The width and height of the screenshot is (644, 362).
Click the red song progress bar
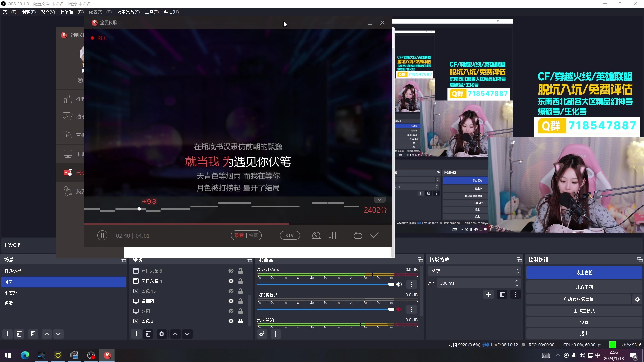point(186,224)
